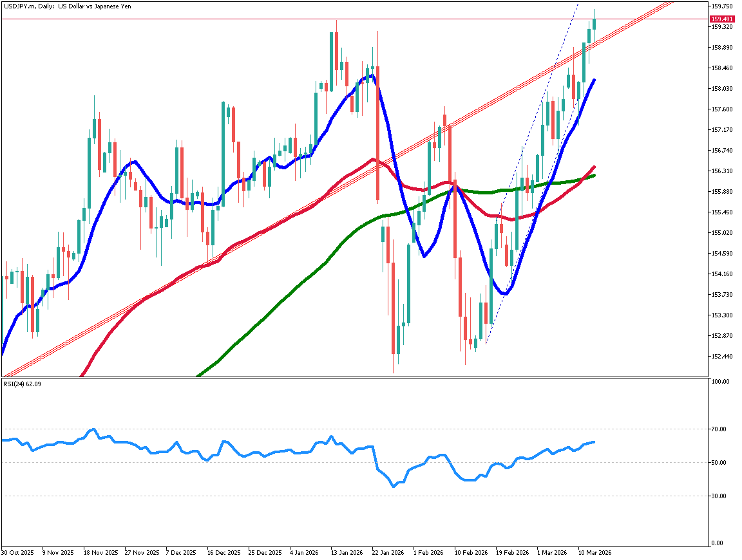Click the RSI(24) 62.09 indicator label
Screen dimensions: 742x560
coord(24,384)
